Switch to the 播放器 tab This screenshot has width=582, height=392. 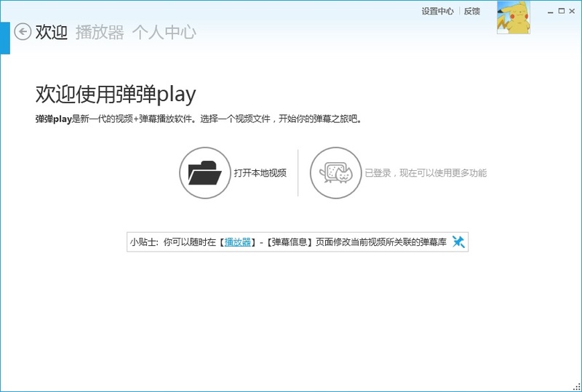pos(100,32)
